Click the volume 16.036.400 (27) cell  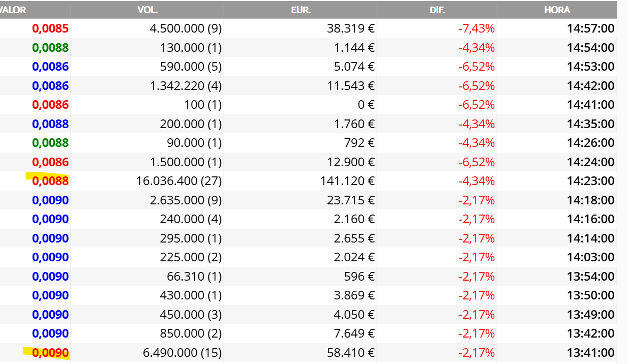pyautogui.click(x=179, y=181)
